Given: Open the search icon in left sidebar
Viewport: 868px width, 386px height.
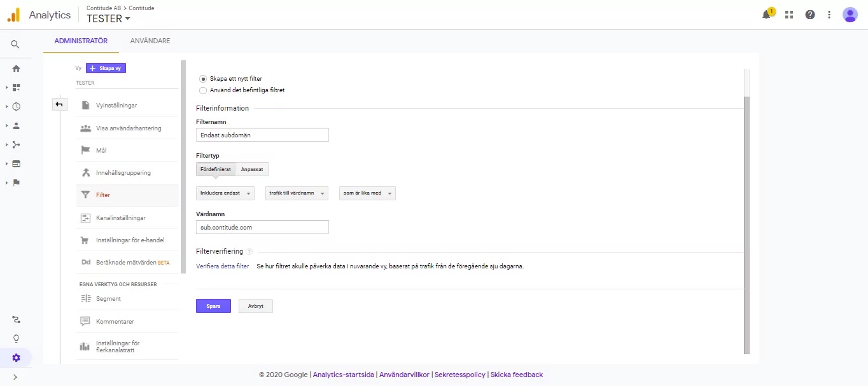Looking at the screenshot, I should (x=15, y=45).
